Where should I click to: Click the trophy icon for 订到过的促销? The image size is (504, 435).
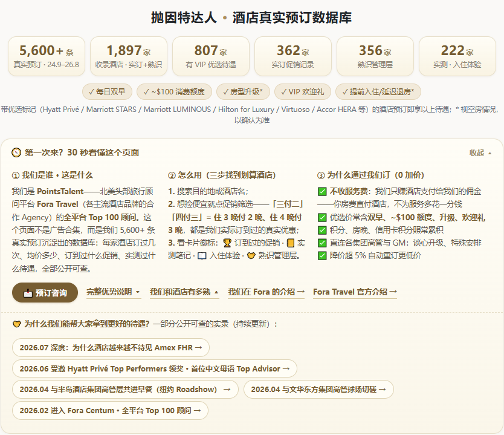click(227, 243)
